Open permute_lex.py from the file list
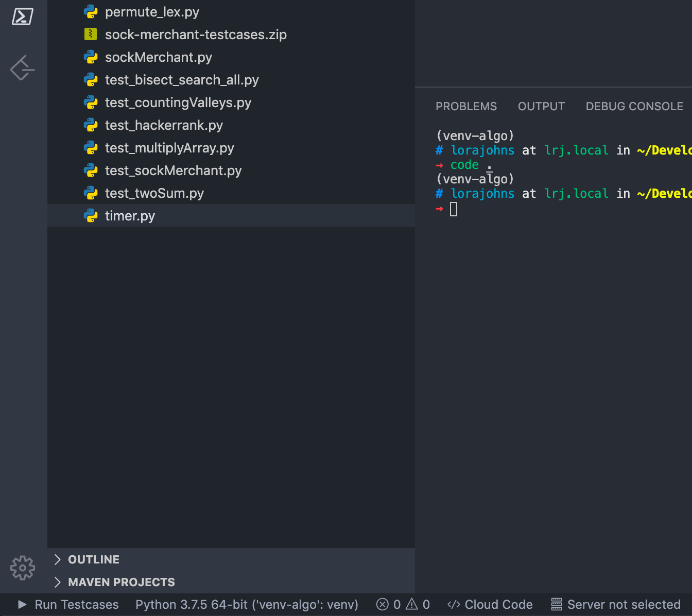The width and height of the screenshot is (692, 616). point(152,11)
